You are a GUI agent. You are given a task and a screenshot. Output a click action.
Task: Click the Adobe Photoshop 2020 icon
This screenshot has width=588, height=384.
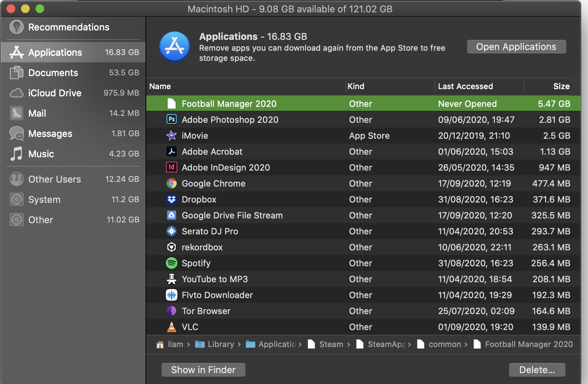pyautogui.click(x=171, y=120)
